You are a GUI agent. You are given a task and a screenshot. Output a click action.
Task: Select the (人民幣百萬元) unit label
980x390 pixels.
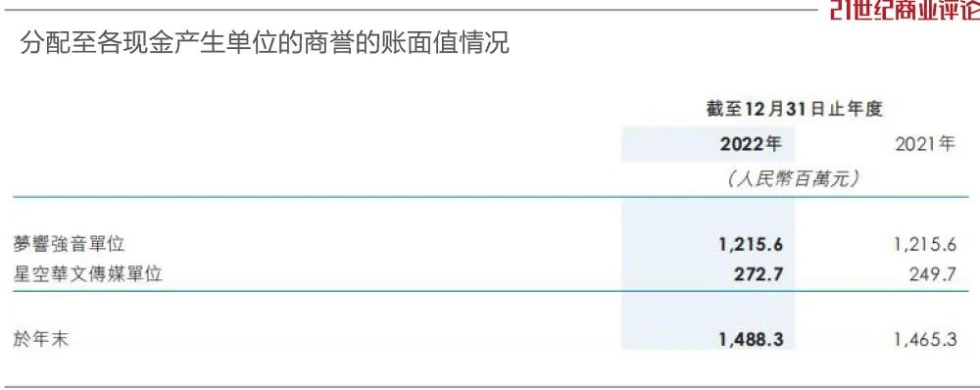coord(795,180)
